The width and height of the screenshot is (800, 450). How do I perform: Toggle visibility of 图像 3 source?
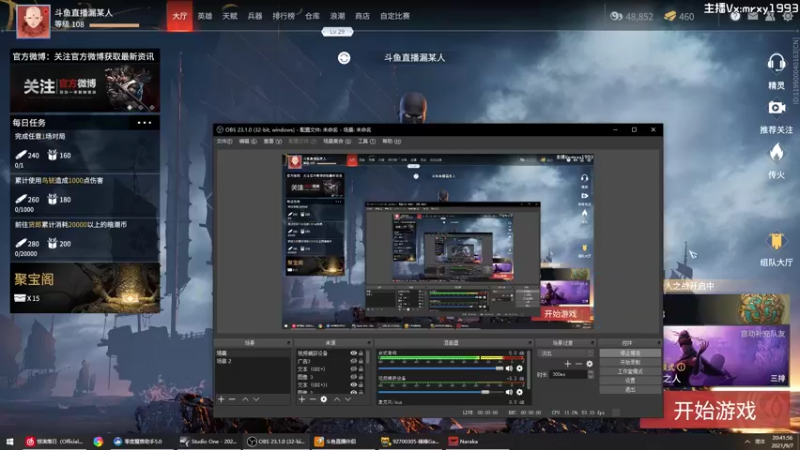(x=353, y=377)
